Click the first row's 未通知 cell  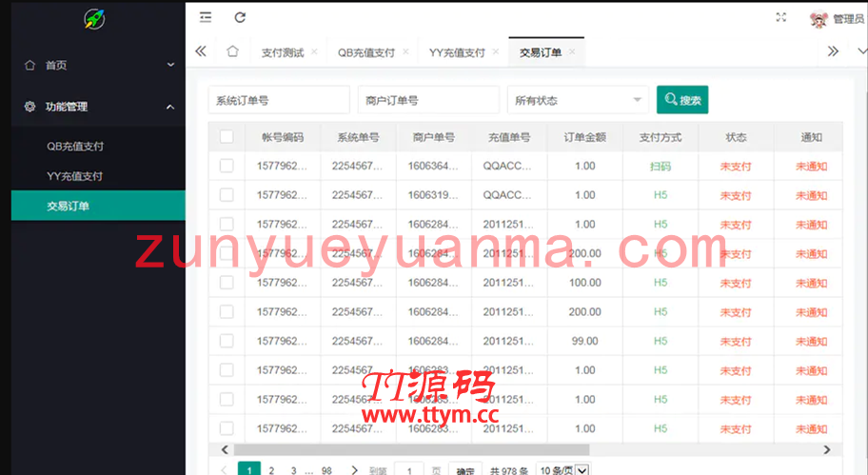click(811, 166)
